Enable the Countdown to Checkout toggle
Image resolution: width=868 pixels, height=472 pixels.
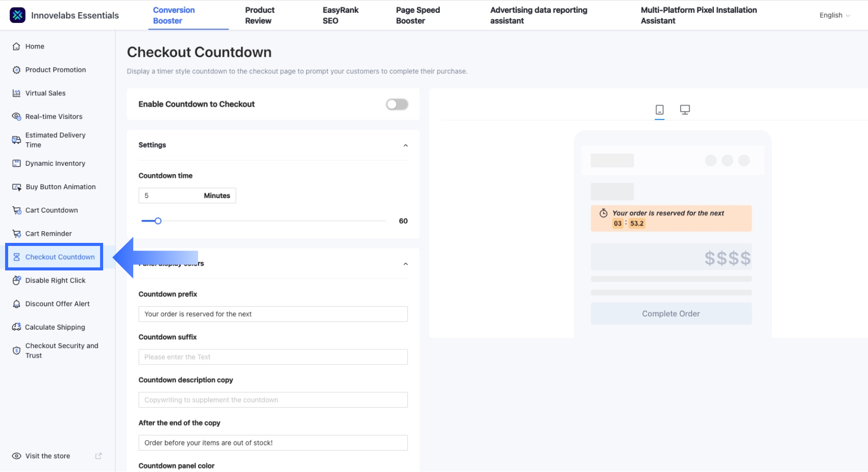pos(397,105)
